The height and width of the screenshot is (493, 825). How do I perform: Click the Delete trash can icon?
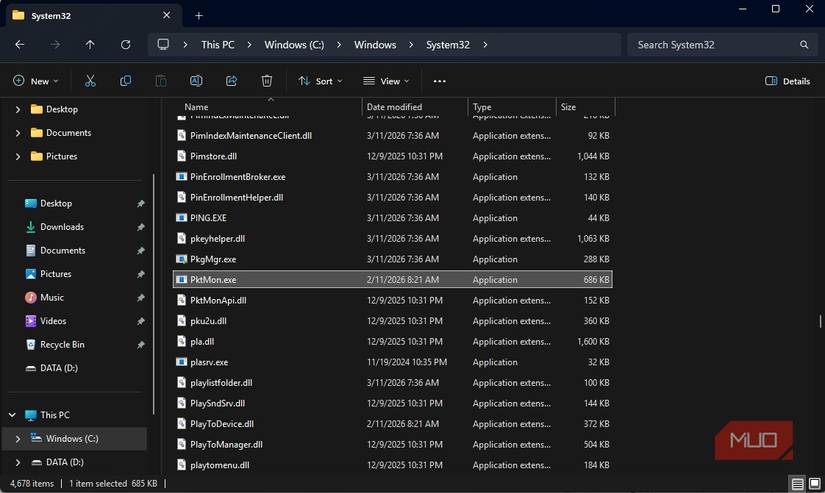point(267,81)
